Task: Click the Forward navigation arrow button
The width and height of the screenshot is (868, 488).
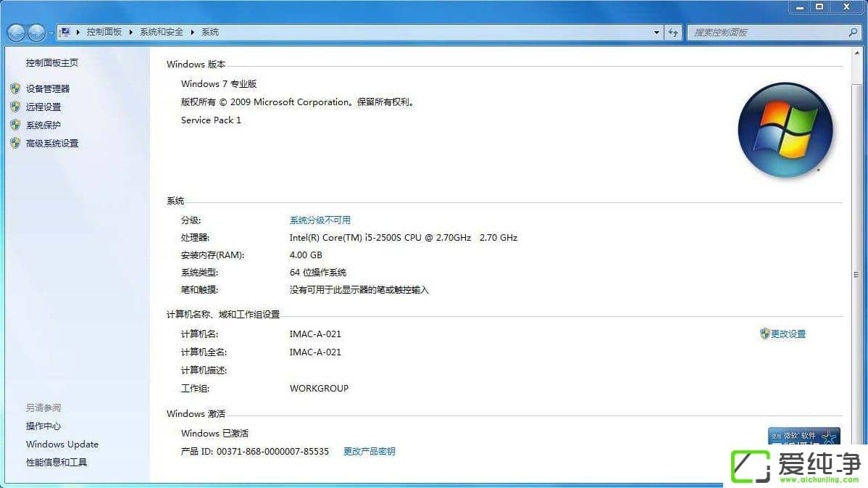Action: (x=36, y=33)
